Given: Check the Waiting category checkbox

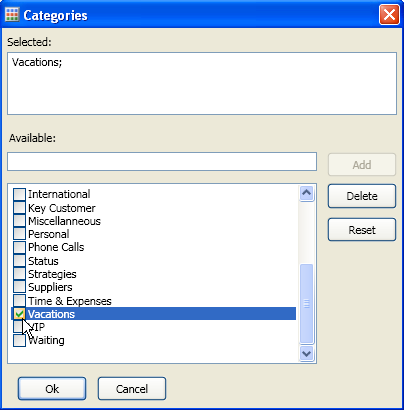Looking at the screenshot, I should [19, 340].
